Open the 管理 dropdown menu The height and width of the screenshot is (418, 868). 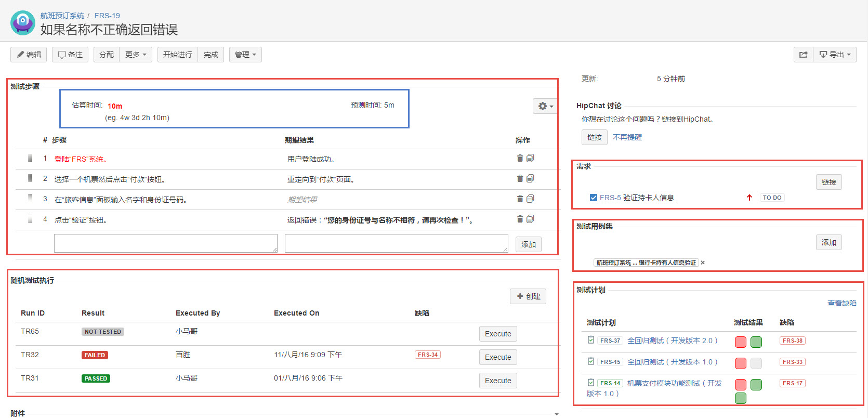[x=245, y=55]
